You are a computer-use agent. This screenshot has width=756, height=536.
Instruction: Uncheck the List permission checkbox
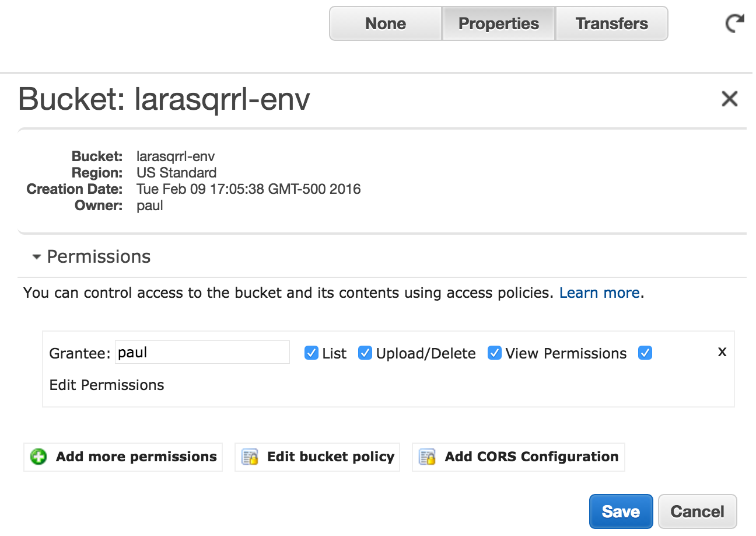(x=311, y=353)
